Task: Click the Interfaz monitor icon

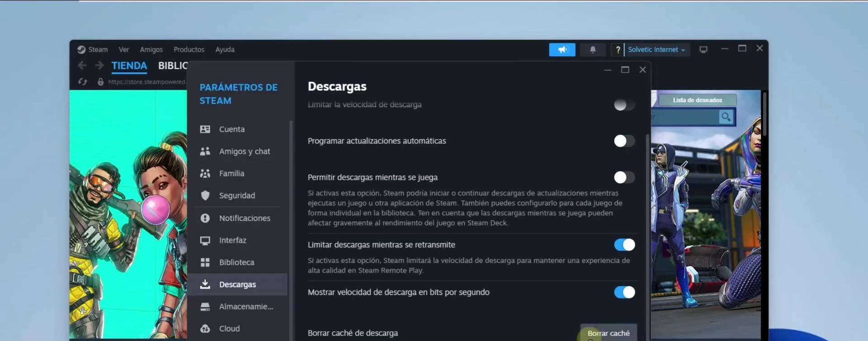Action: click(205, 240)
